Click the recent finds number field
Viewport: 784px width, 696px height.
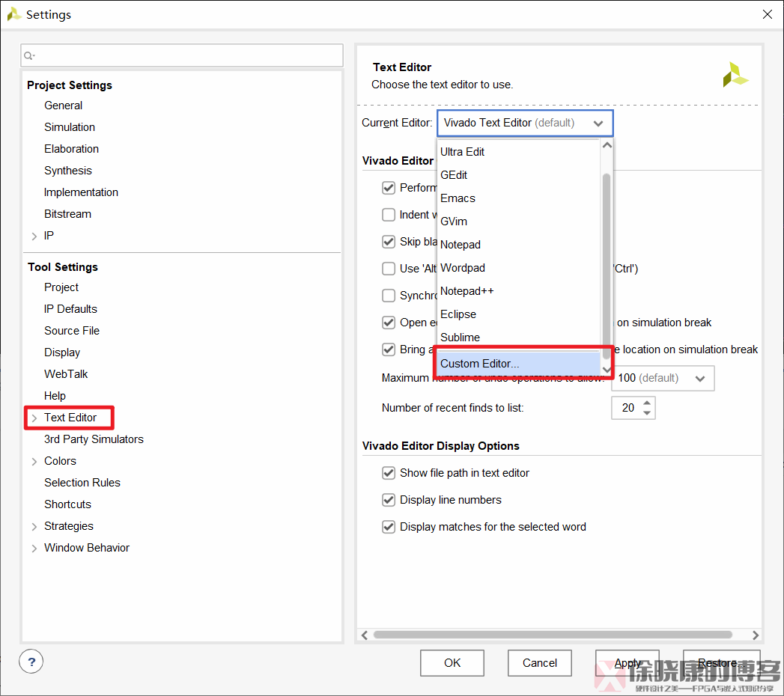click(x=627, y=408)
